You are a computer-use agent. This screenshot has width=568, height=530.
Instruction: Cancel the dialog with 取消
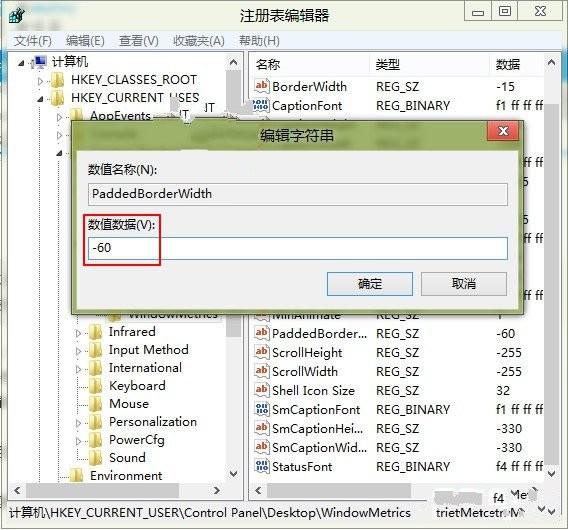(464, 284)
